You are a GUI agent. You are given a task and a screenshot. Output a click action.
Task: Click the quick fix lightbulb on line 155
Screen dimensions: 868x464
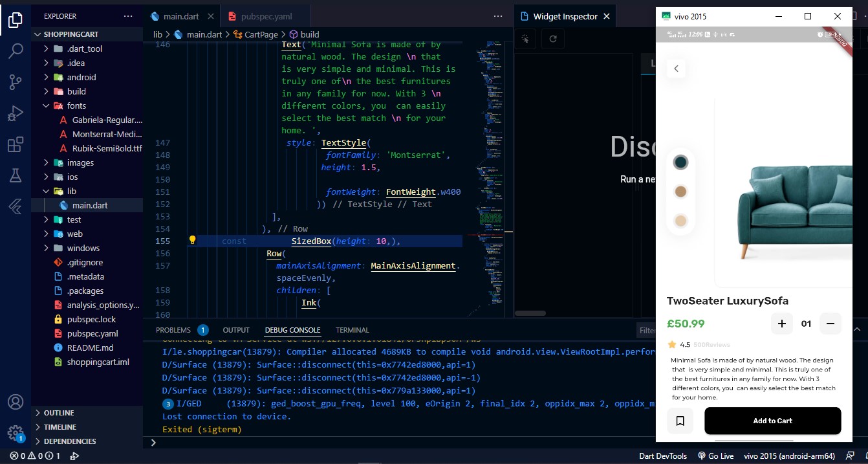pos(191,240)
